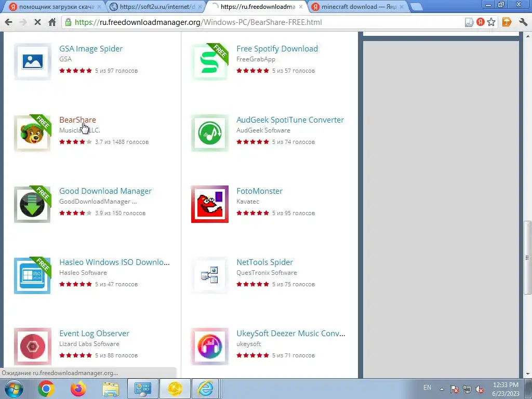Click the 'FreeGrabApp' developer text
The width and height of the screenshot is (532, 399).
(256, 59)
